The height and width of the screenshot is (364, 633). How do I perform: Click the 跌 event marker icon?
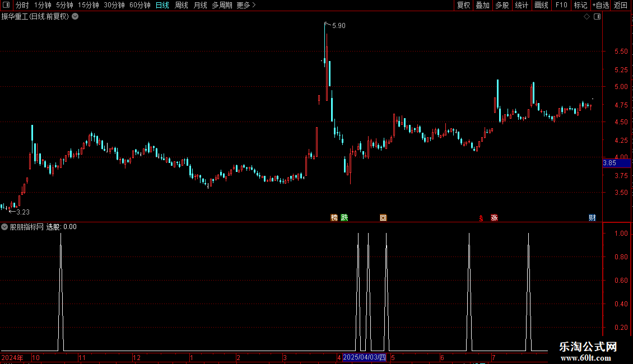pos(345,218)
